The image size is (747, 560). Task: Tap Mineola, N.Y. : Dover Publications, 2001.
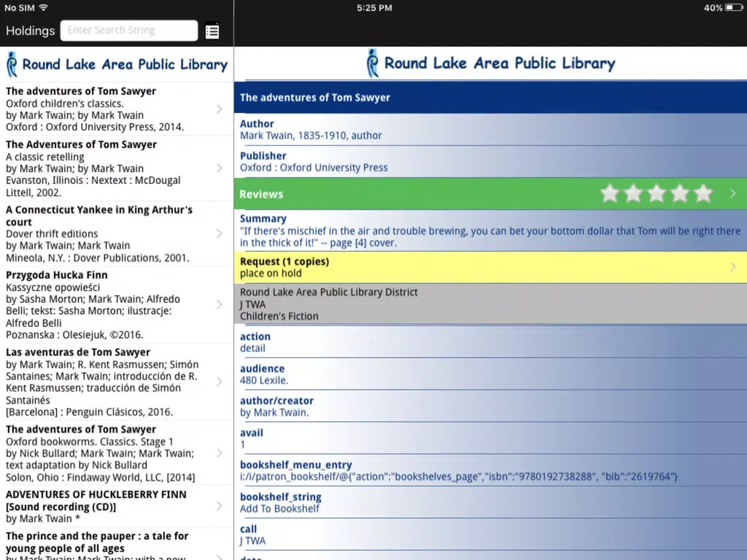coord(97,258)
